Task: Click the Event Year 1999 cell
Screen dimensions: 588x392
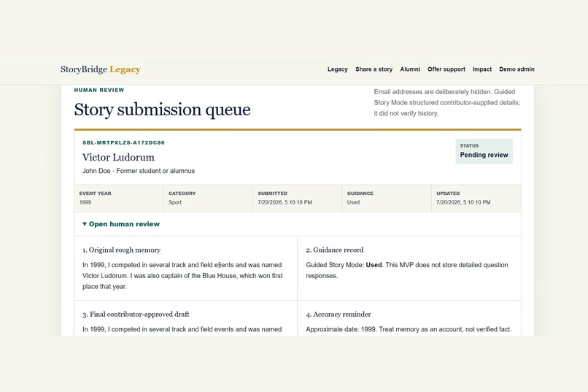Action: tap(119, 198)
